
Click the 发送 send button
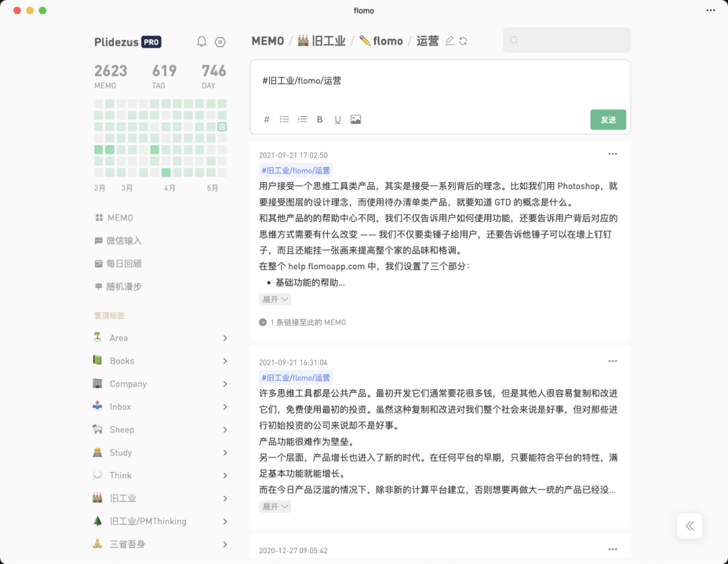point(608,119)
